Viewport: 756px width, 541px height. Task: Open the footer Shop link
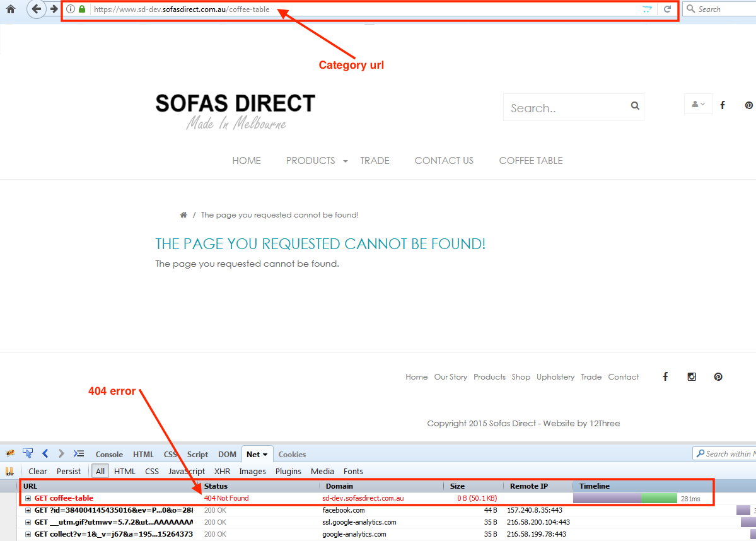[x=521, y=377]
